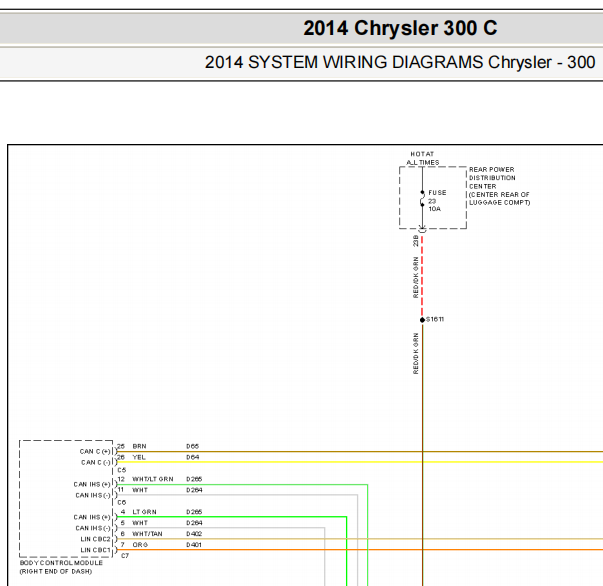The width and height of the screenshot is (603, 586).
Task: Click pin number 7 on connector C7
Action: [123, 545]
